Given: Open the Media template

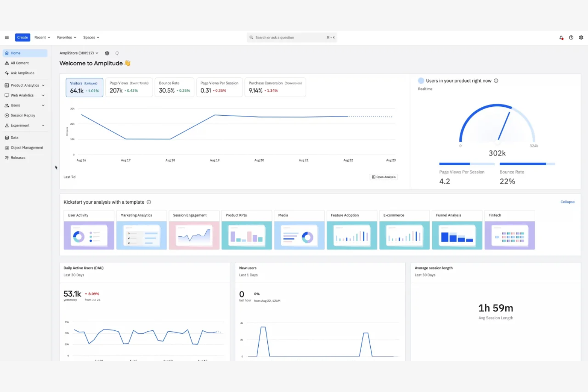Looking at the screenshot, I should (x=299, y=230).
